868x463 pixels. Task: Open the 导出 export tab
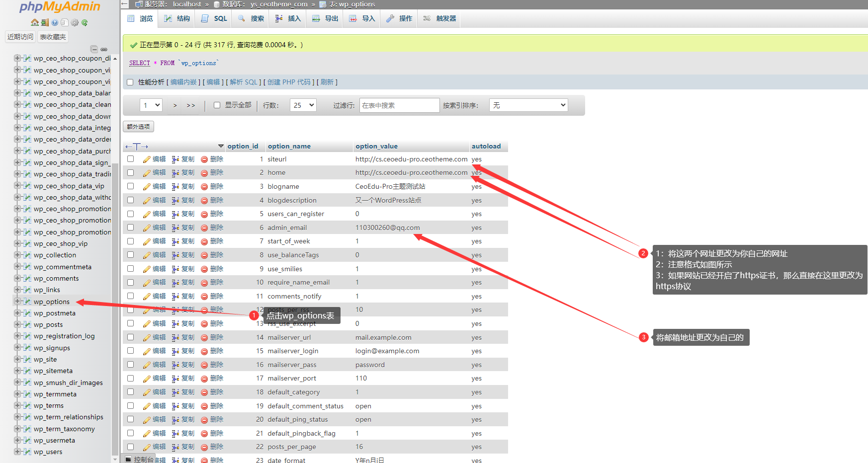325,18
